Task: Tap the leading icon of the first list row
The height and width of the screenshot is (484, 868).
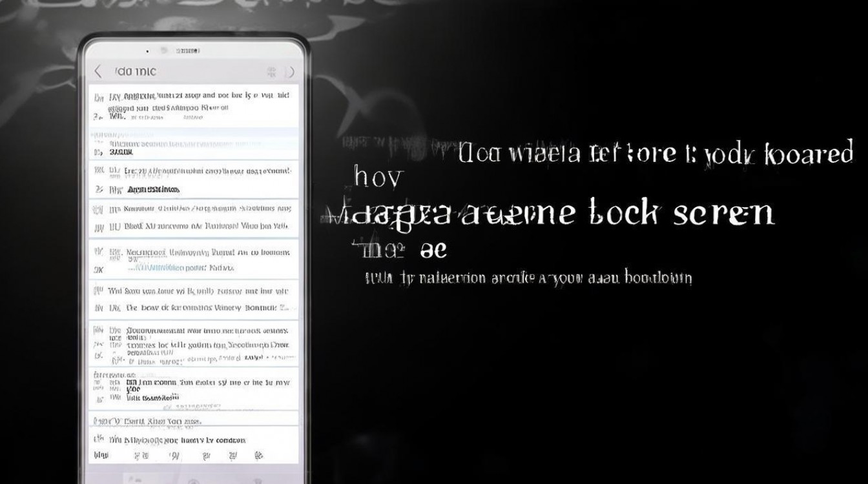Action: [x=98, y=97]
